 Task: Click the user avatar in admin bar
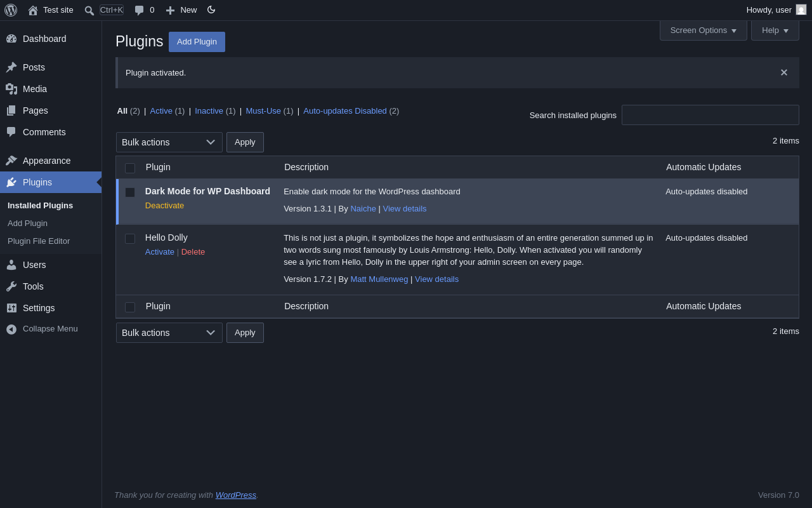(x=801, y=10)
